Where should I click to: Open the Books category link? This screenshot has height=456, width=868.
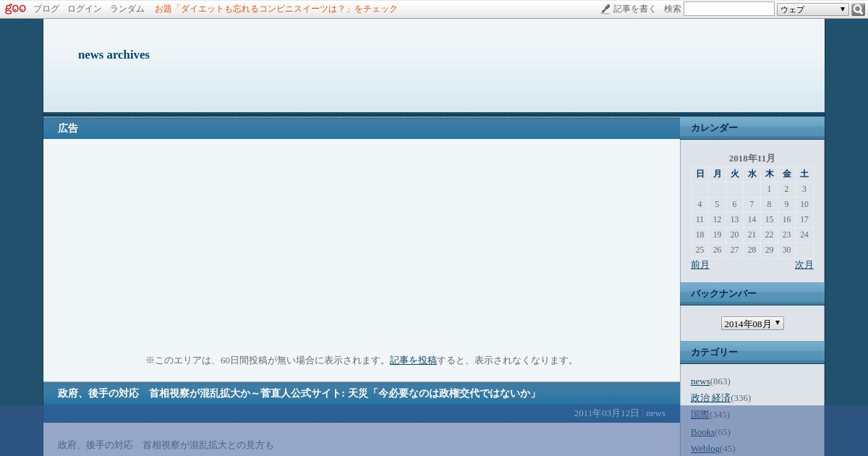point(702,432)
